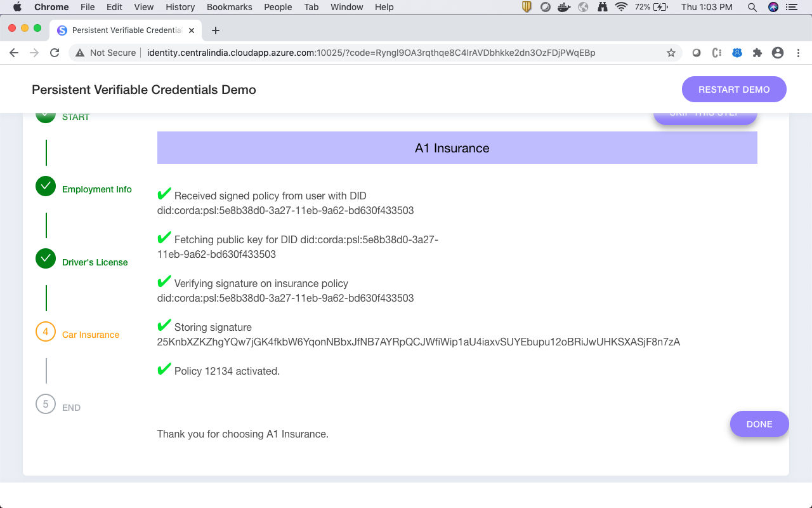Screen dimensions: 812x508
Task: Close the Persistent Verifiable Credentials tab
Action: click(192, 30)
